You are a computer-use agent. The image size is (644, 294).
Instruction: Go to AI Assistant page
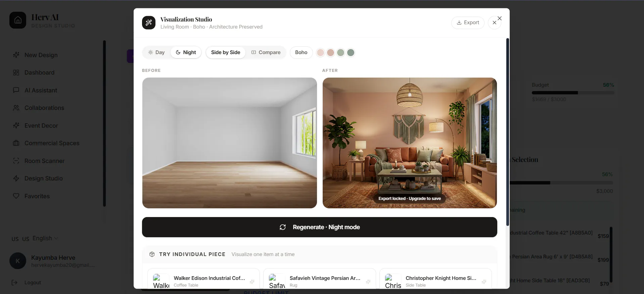point(41,90)
